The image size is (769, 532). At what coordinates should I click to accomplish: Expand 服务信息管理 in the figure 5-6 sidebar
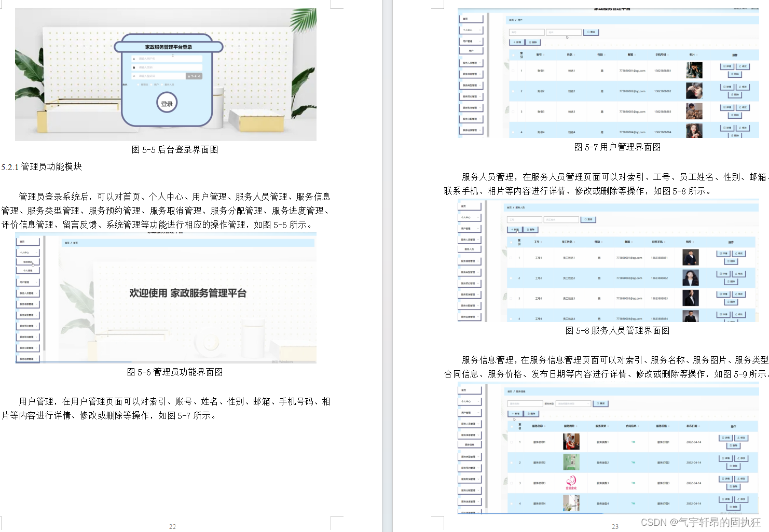(x=28, y=304)
